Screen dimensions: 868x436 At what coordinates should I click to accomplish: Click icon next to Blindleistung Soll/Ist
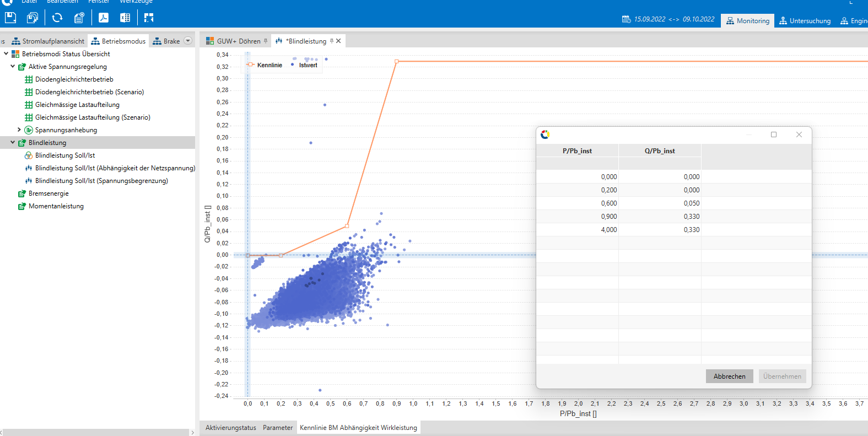(29, 155)
